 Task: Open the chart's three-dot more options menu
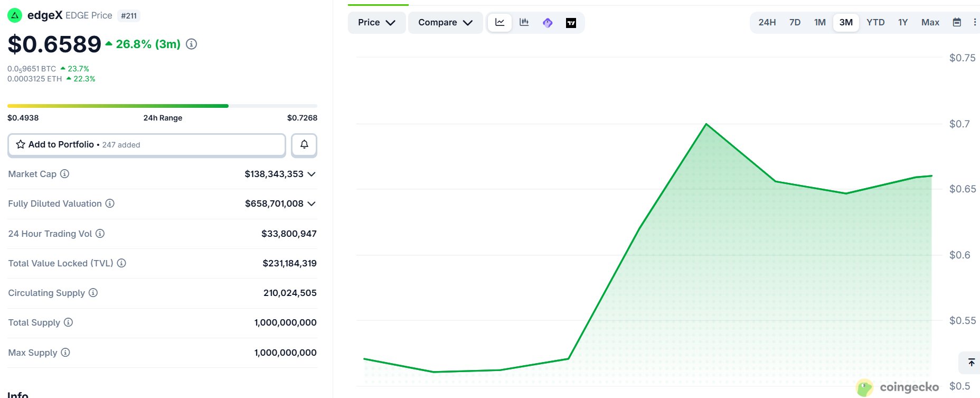975,22
